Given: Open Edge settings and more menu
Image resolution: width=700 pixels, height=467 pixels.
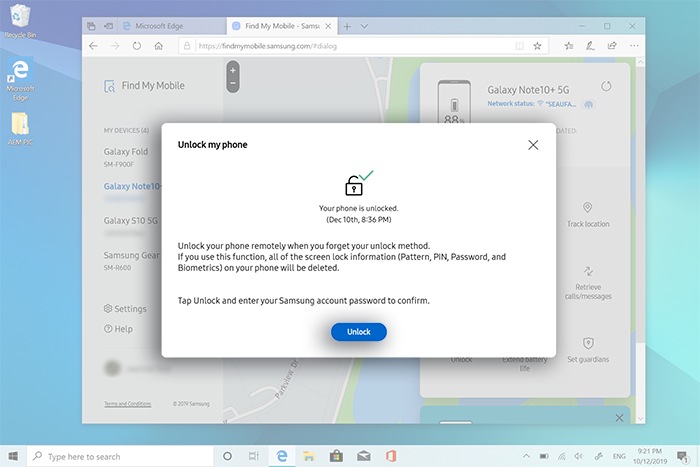Looking at the screenshot, I should pos(634,46).
